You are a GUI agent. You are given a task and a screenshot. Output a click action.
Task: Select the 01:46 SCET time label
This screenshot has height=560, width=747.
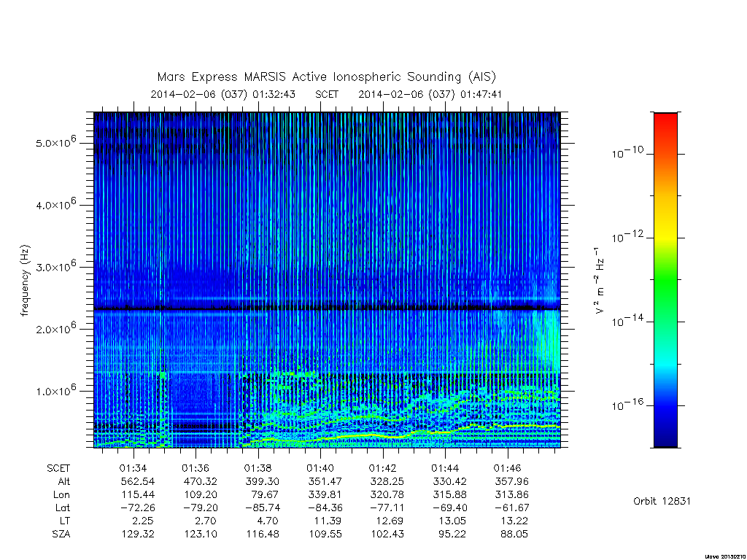(508, 468)
